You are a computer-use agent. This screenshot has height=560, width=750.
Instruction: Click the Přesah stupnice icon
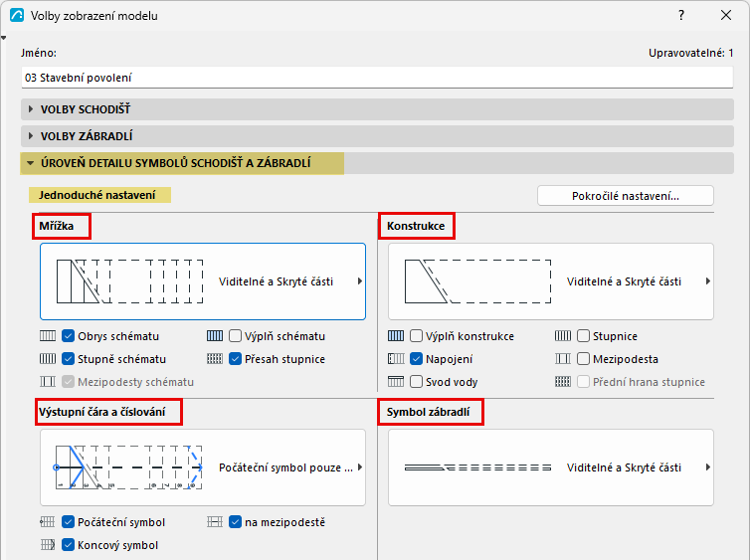(215, 359)
